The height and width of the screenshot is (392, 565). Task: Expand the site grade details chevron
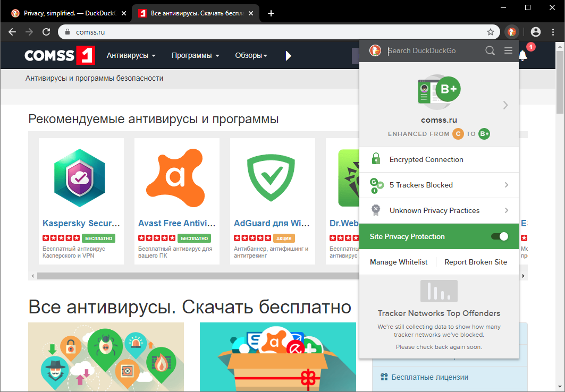click(x=505, y=105)
